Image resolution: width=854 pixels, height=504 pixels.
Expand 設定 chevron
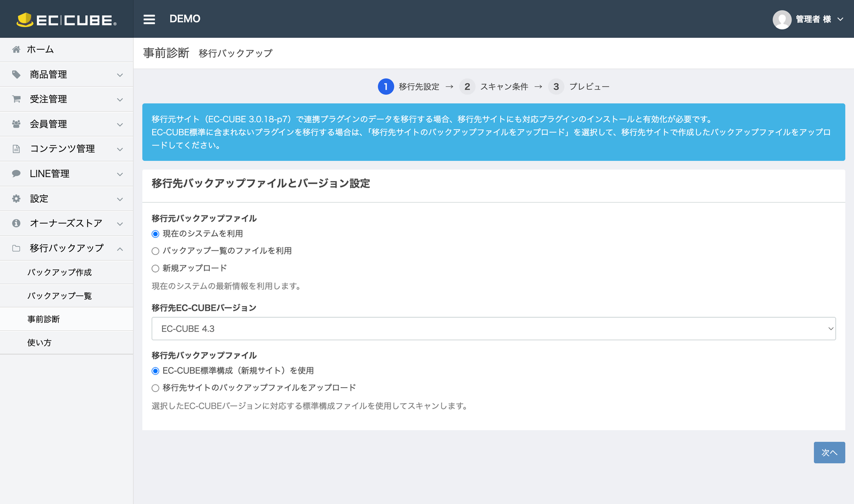pos(120,198)
